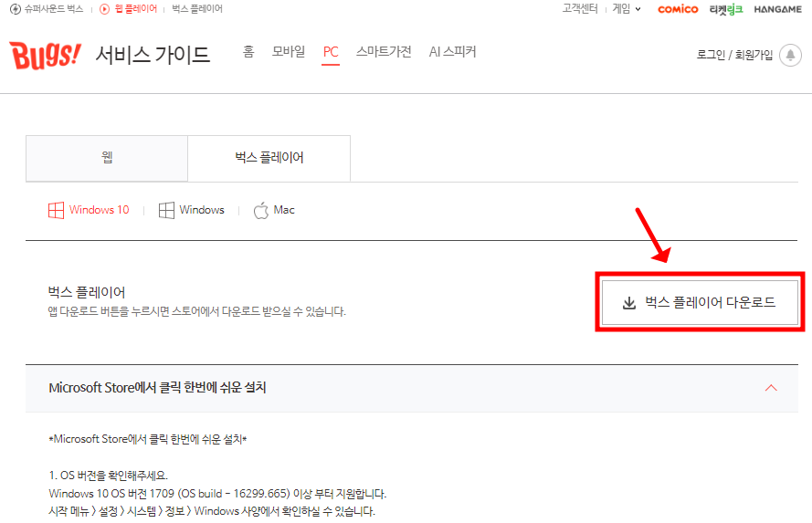Open the 고객센터 link

click(x=580, y=9)
